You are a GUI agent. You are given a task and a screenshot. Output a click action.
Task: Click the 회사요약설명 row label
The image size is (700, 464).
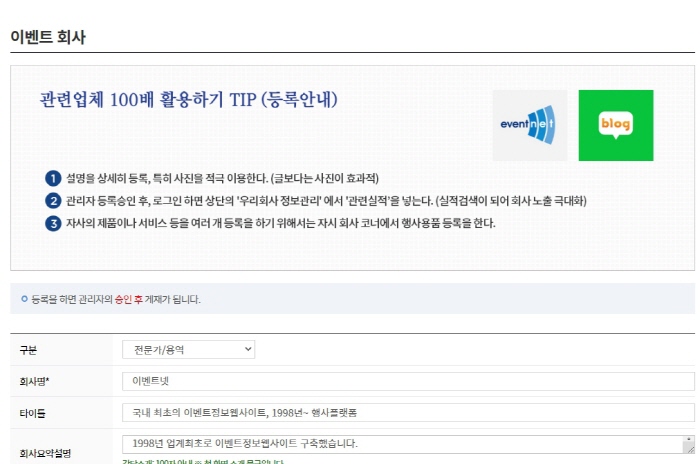click(45, 454)
